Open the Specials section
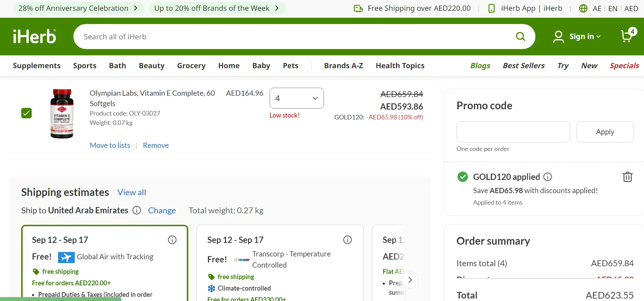This screenshot has height=301, width=644. tap(624, 66)
